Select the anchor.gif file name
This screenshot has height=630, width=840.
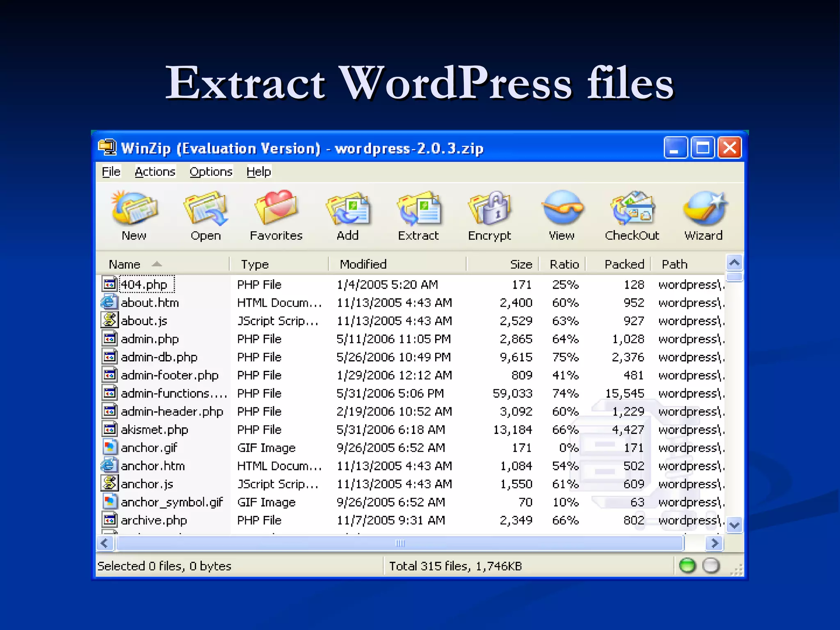(x=149, y=447)
